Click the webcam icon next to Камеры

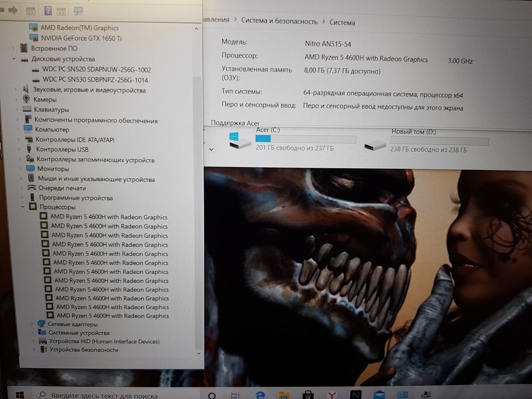pos(26,99)
